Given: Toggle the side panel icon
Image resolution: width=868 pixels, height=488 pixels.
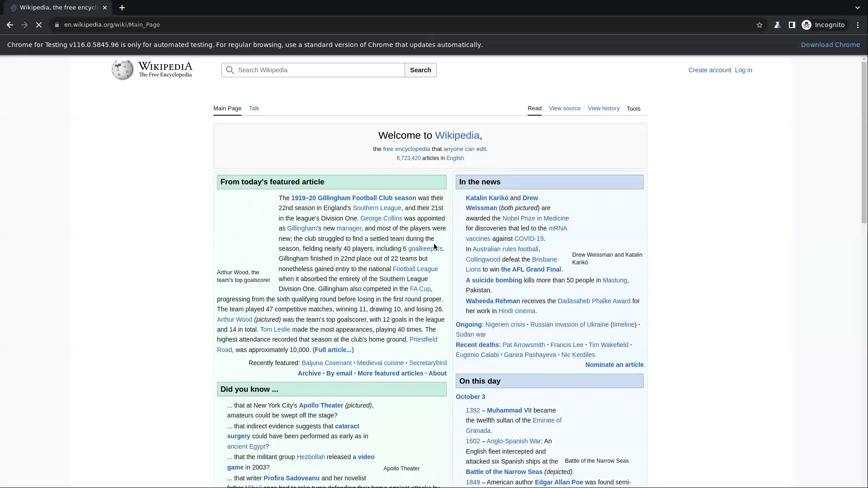Looking at the screenshot, I should (x=792, y=25).
